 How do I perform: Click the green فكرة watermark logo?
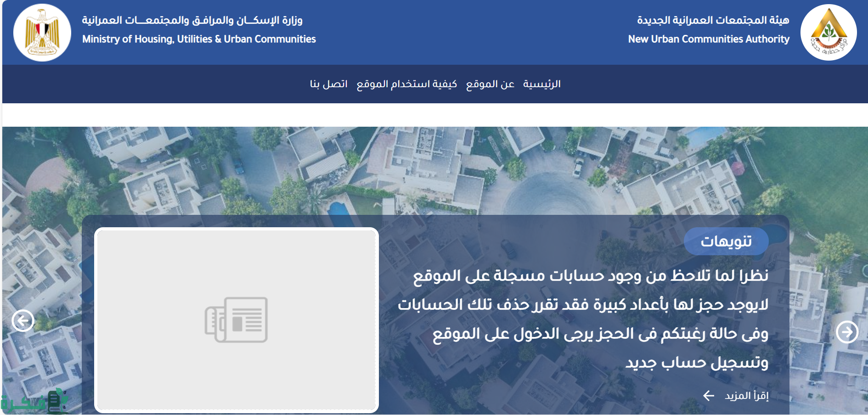tap(34, 402)
